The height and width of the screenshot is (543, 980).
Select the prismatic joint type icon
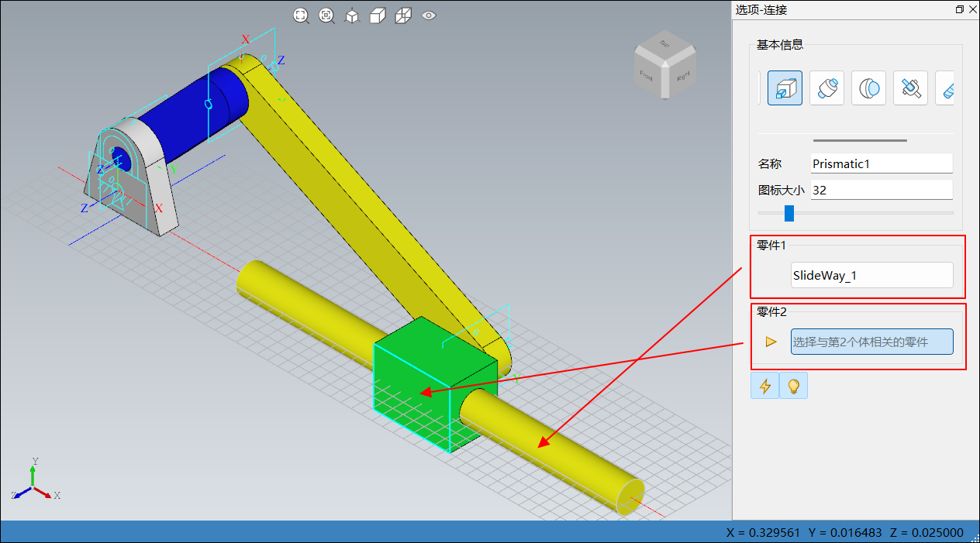tap(785, 88)
